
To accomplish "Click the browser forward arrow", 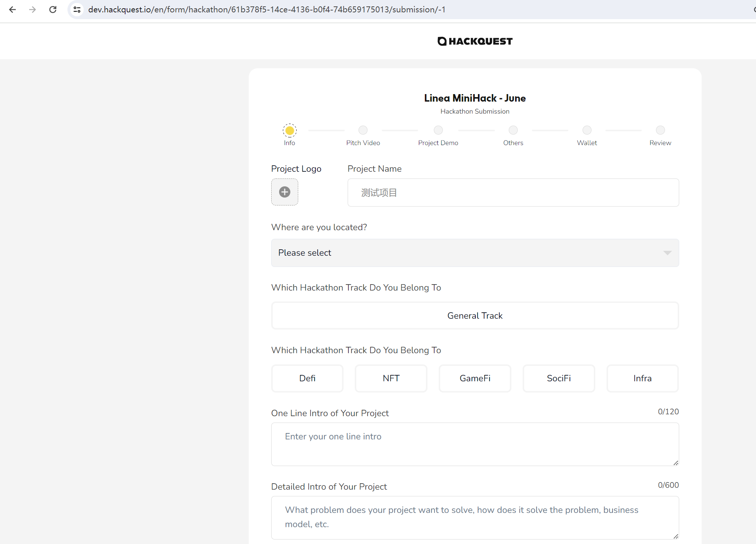I will point(33,9).
